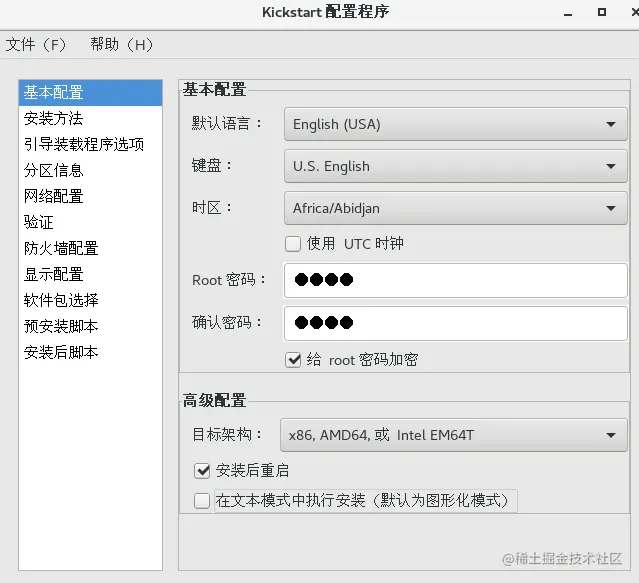Open the 帮助 (H) menu
The height and width of the screenshot is (583, 639).
(x=121, y=44)
